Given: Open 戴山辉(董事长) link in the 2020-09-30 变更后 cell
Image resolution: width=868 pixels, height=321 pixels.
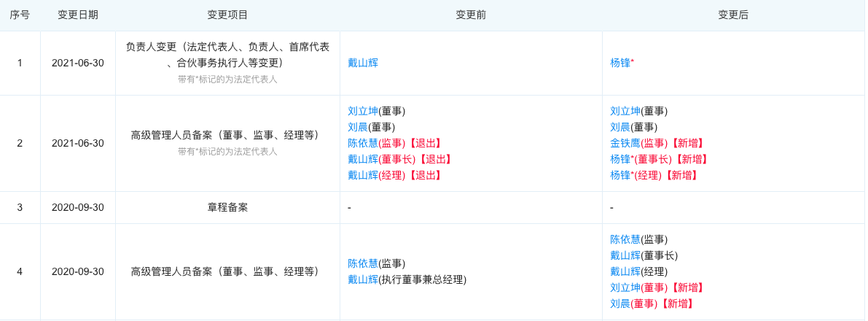Looking at the screenshot, I should click(625, 256).
